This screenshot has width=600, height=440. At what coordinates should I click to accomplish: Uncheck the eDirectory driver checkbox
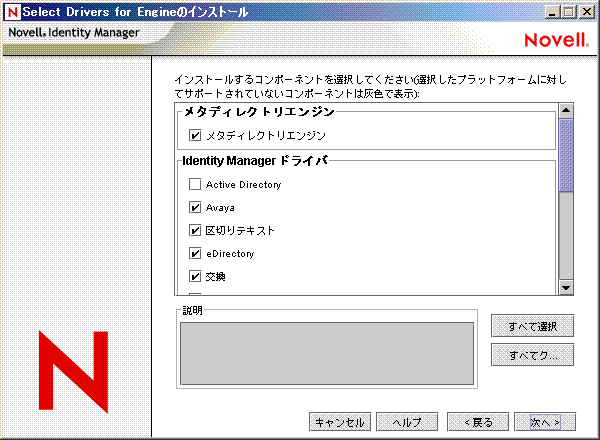pos(195,253)
